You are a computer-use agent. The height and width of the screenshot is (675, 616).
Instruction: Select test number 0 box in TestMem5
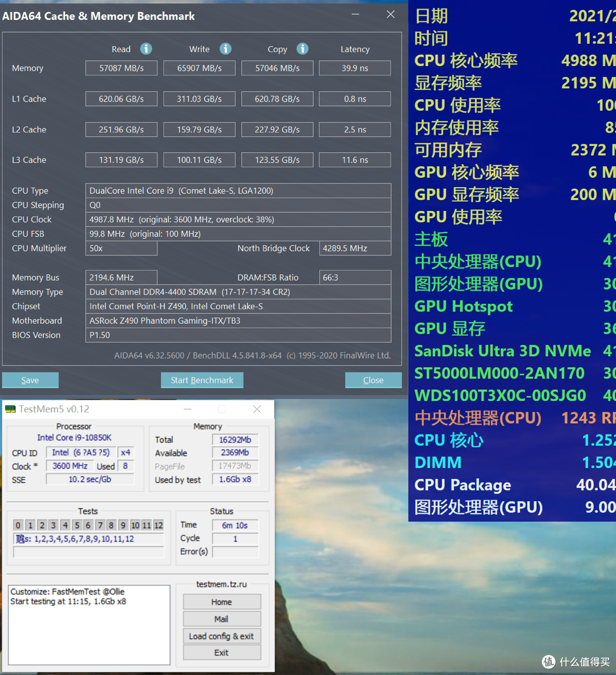pos(18,525)
